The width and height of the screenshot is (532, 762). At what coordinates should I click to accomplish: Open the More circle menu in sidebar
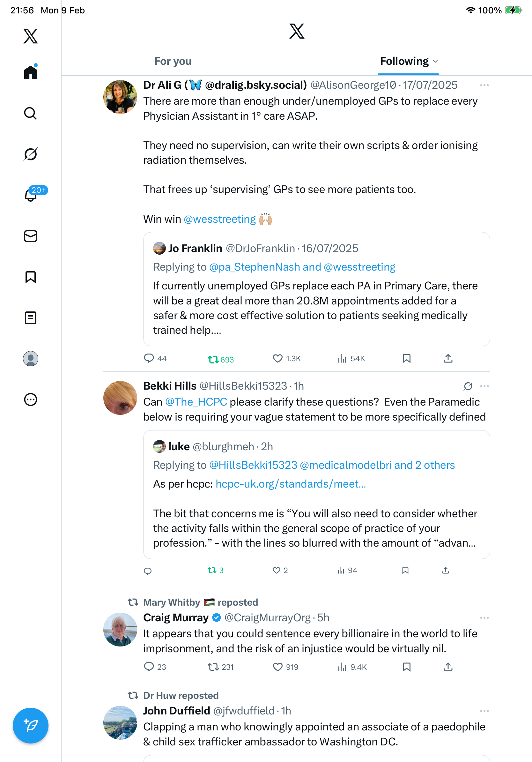click(31, 400)
